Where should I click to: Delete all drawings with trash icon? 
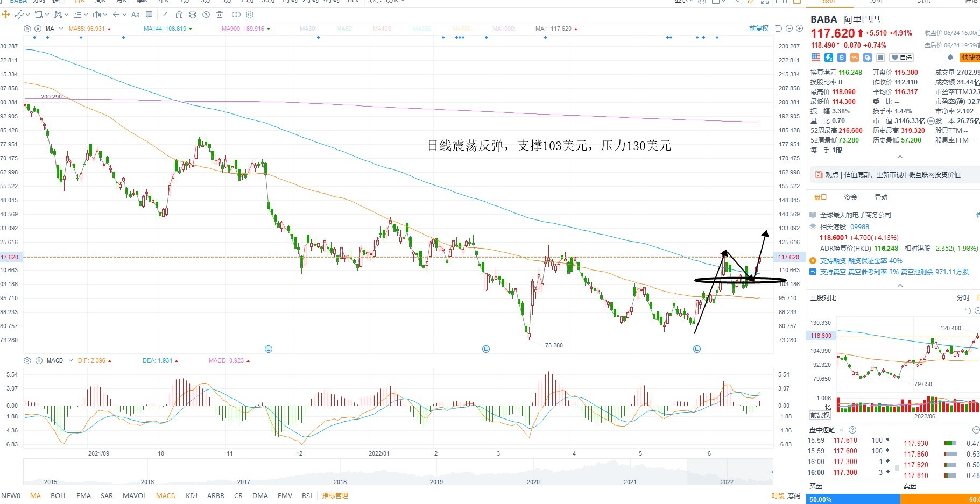220,15
